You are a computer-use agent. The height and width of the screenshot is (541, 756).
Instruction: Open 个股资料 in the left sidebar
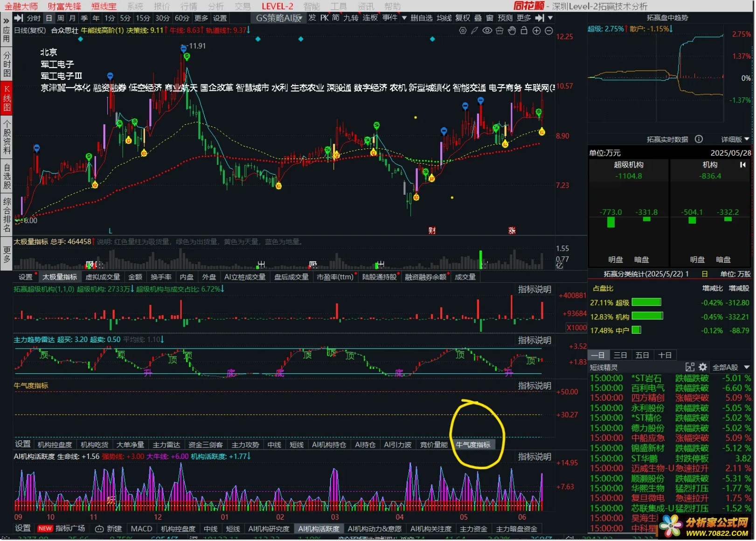[7, 138]
